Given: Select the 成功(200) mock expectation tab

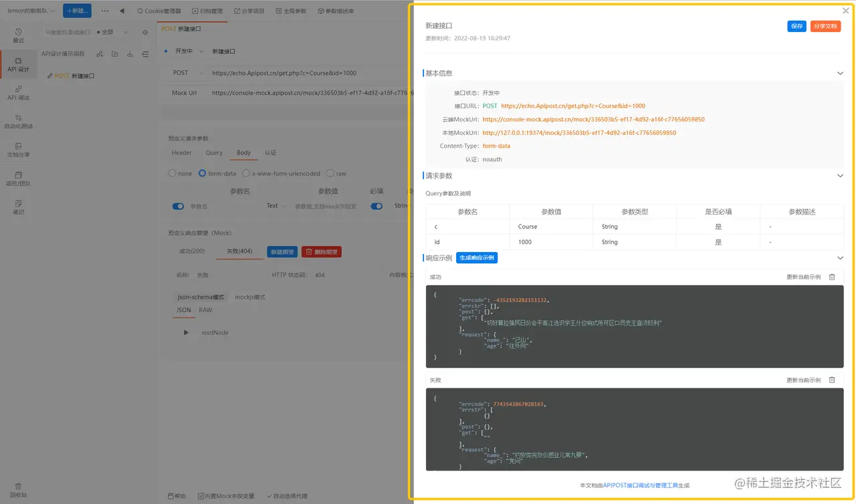Looking at the screenshot, I should (x=192, y=251).
